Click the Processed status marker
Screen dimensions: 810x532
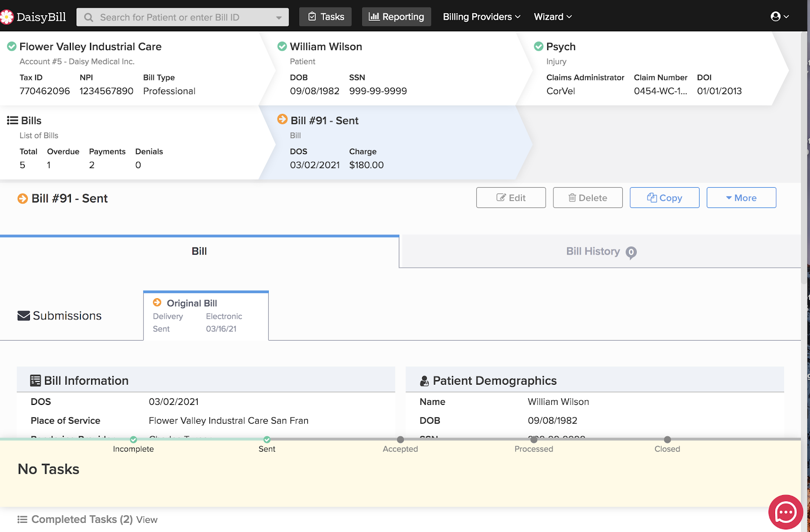click(x=534, y=439)
